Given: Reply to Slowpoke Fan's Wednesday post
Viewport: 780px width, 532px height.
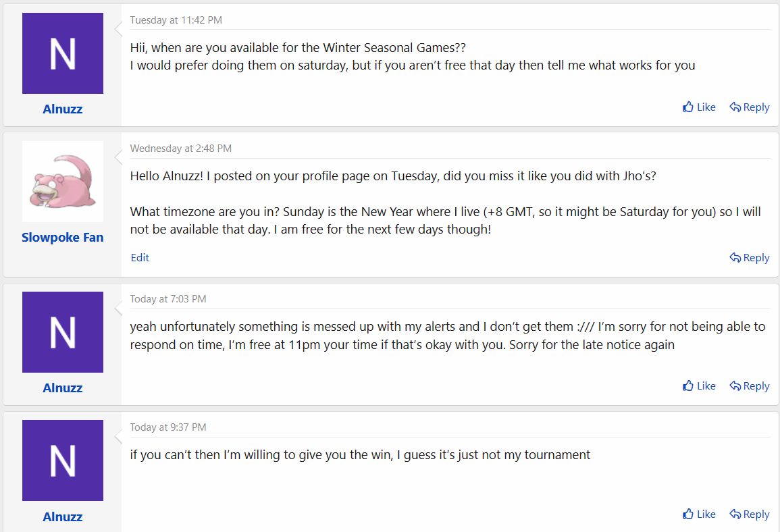Looking at the screenshot, I should 749,257.
